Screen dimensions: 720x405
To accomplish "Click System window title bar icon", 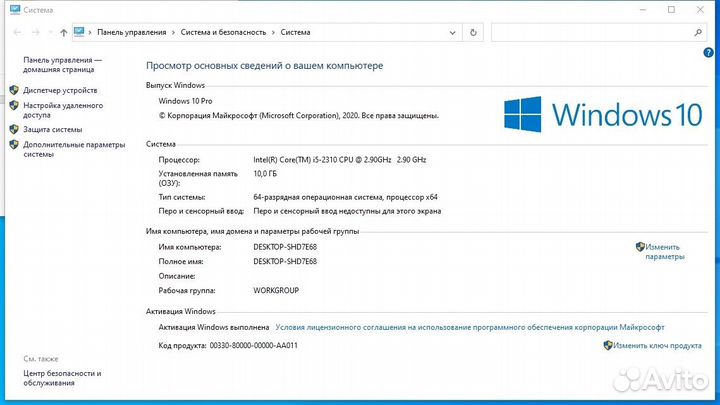I will tap(15, 10).
